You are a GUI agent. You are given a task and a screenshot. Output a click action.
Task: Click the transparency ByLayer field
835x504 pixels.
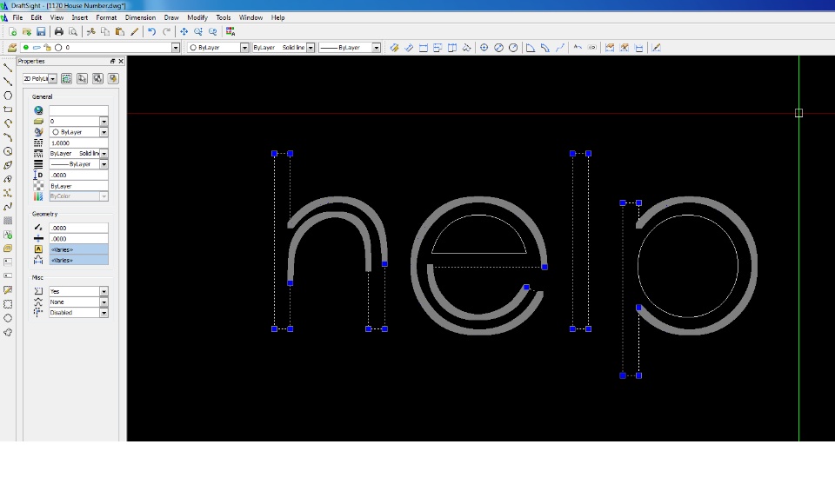79,186
